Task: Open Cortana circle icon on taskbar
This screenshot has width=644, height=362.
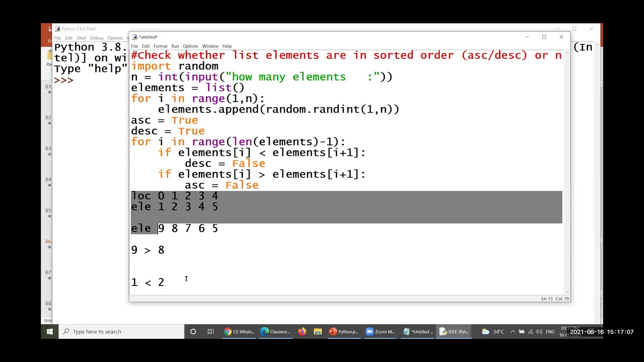Action: pos(193,331)
